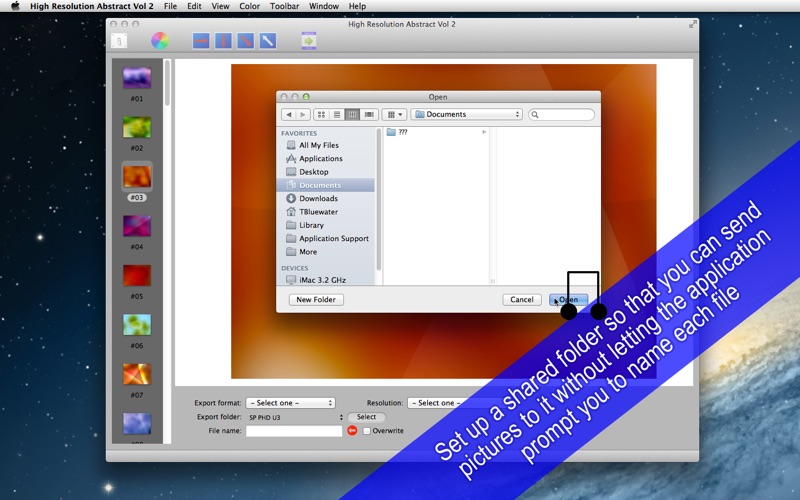Click the green arrow export toolbar icon
Image resolution: width=800 pixels, height=500 pixels.
tap(309, 41)
